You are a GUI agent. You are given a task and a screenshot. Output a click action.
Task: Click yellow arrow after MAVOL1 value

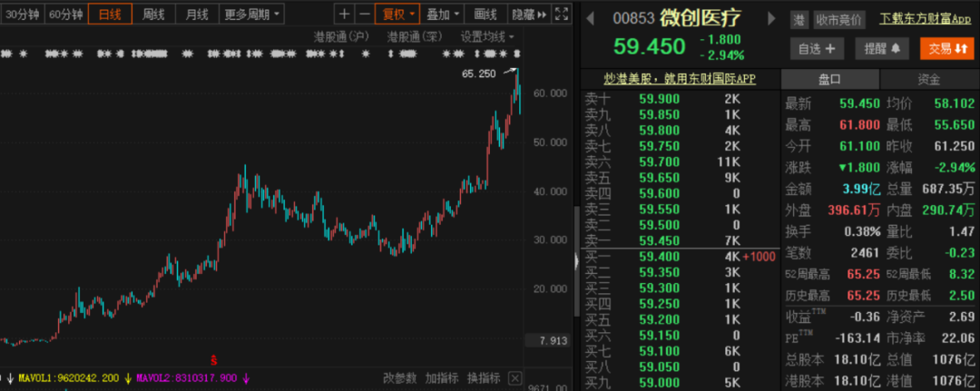pos(128,378)
